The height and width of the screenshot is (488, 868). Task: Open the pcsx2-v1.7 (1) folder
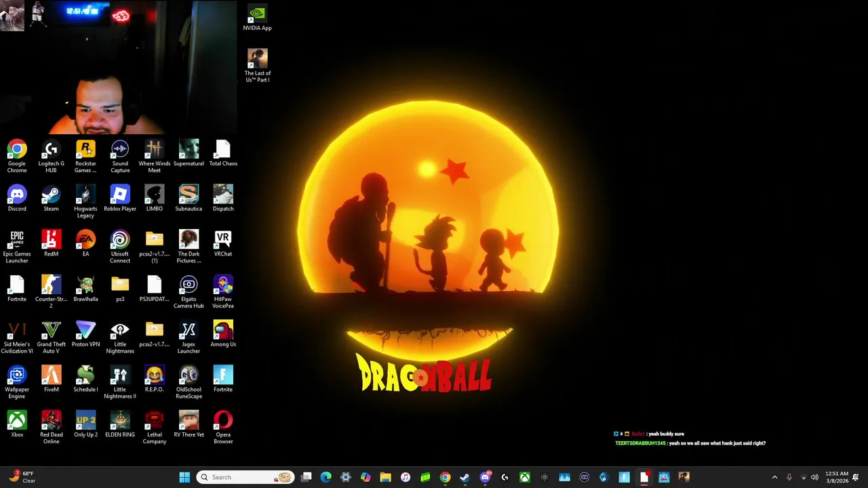click(154, 247)
